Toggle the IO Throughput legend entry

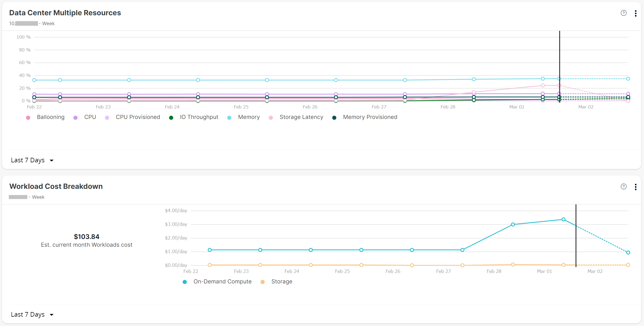click(193, 117)
